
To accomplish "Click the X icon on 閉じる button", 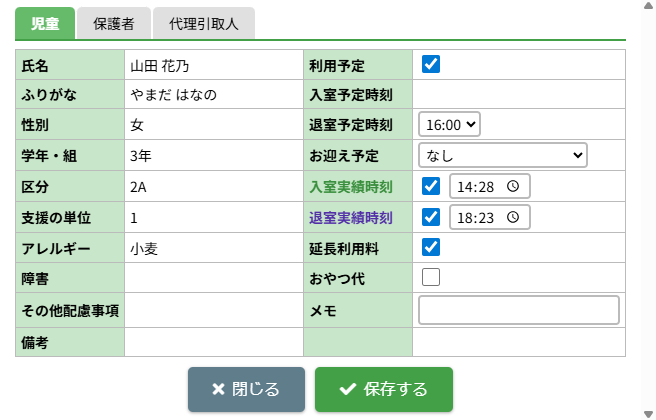I will click(218, 390).
